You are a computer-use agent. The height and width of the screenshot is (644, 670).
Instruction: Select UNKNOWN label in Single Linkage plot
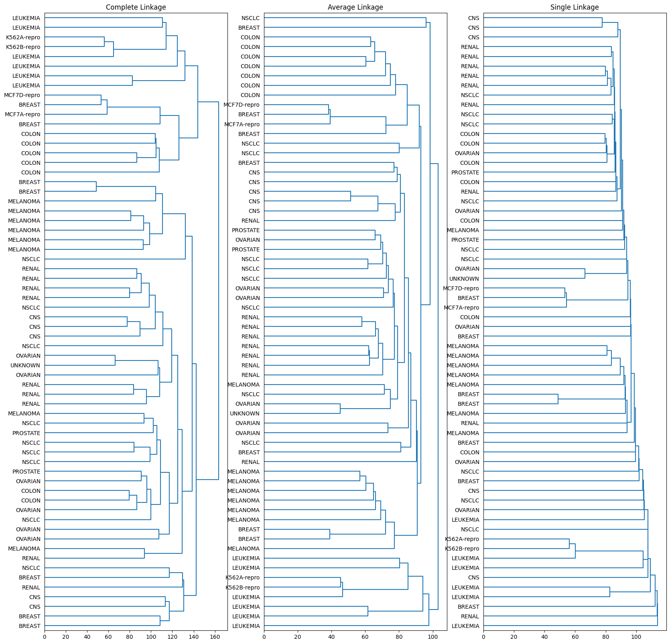click(x=464, y=279)
